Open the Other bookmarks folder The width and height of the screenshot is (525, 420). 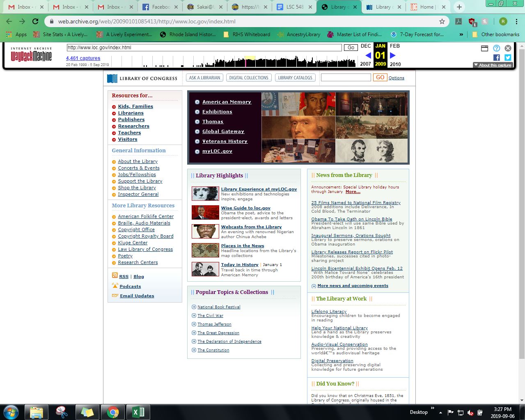point(496,34)
